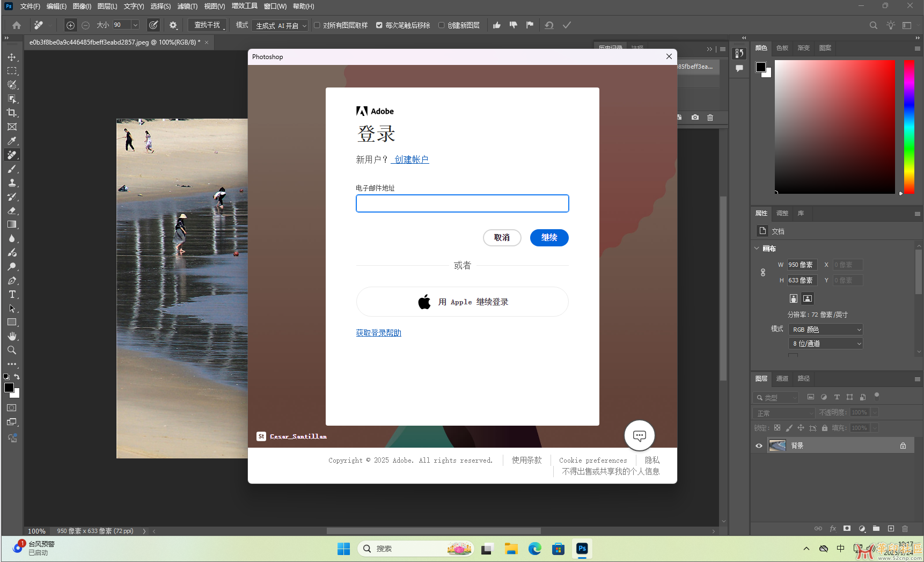Open 文件(F) menu
The height and width of the screenshot is (562, 924).
(x=30, y=6)
